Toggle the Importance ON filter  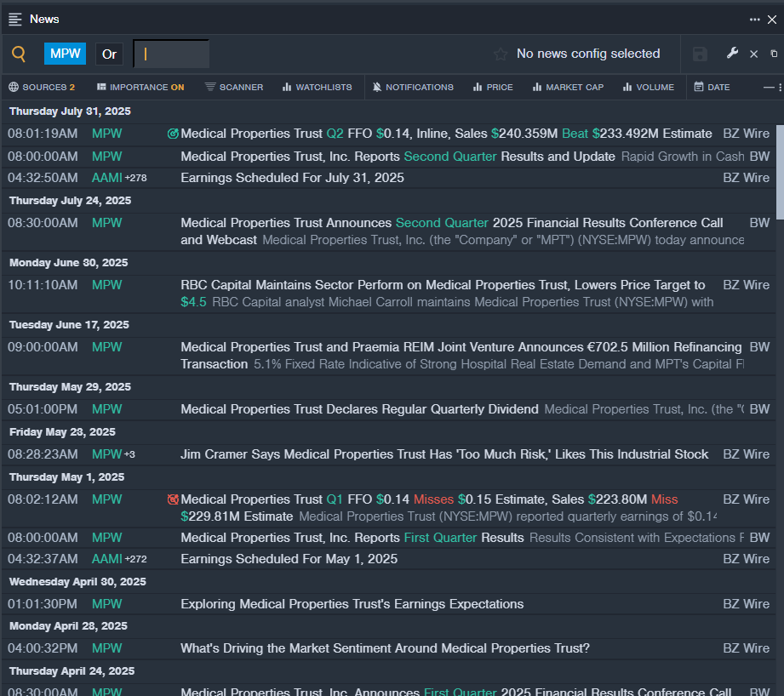pyautogui.click(x=140, y=88)
